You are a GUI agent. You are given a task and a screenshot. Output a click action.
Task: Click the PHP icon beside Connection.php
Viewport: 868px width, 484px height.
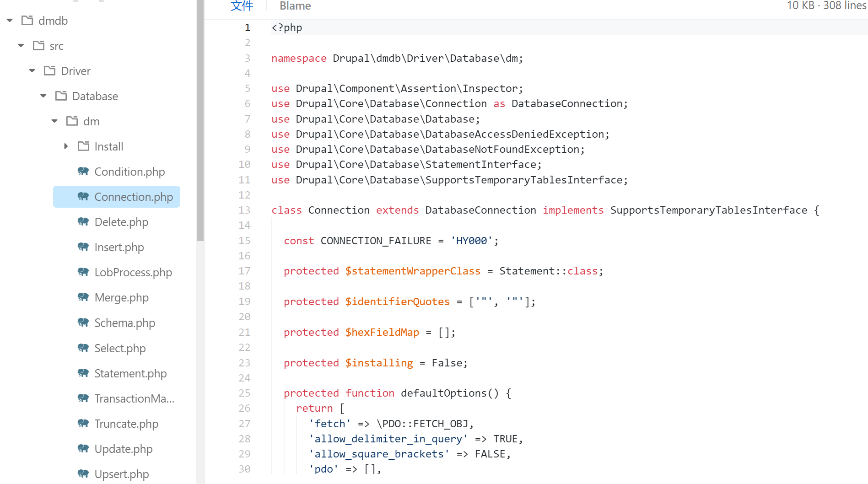83,197
